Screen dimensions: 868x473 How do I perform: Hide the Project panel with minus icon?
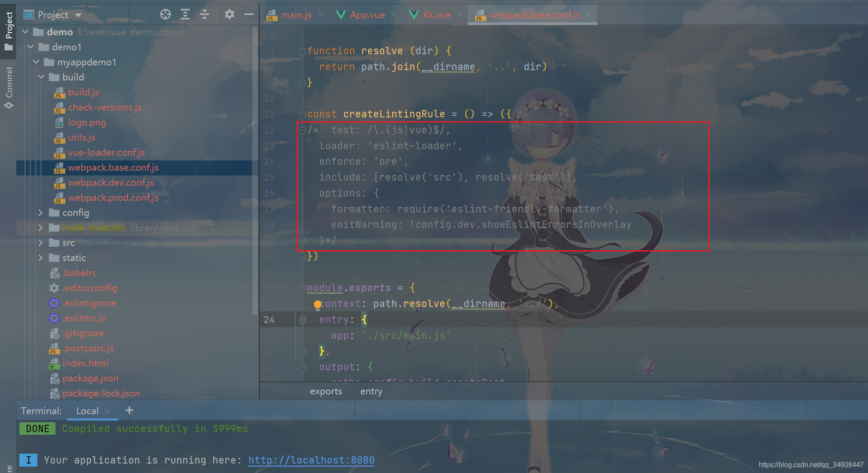coord(249,15)
